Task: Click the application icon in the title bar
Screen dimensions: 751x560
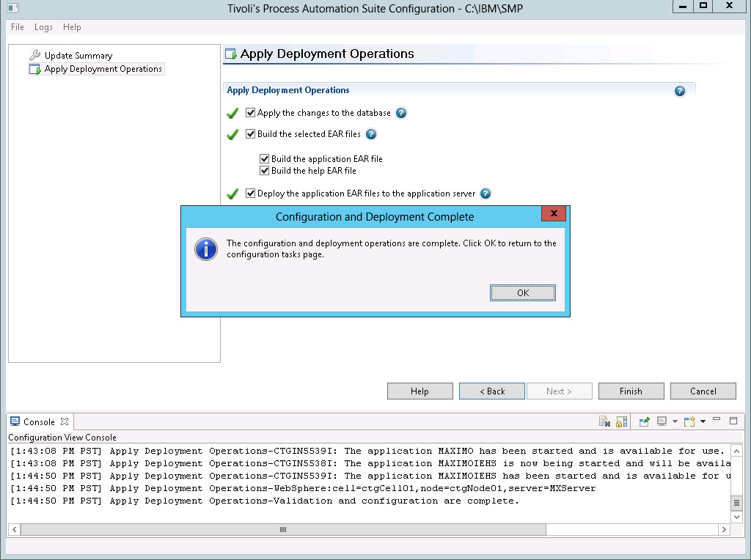Action: tap(13, 8)
